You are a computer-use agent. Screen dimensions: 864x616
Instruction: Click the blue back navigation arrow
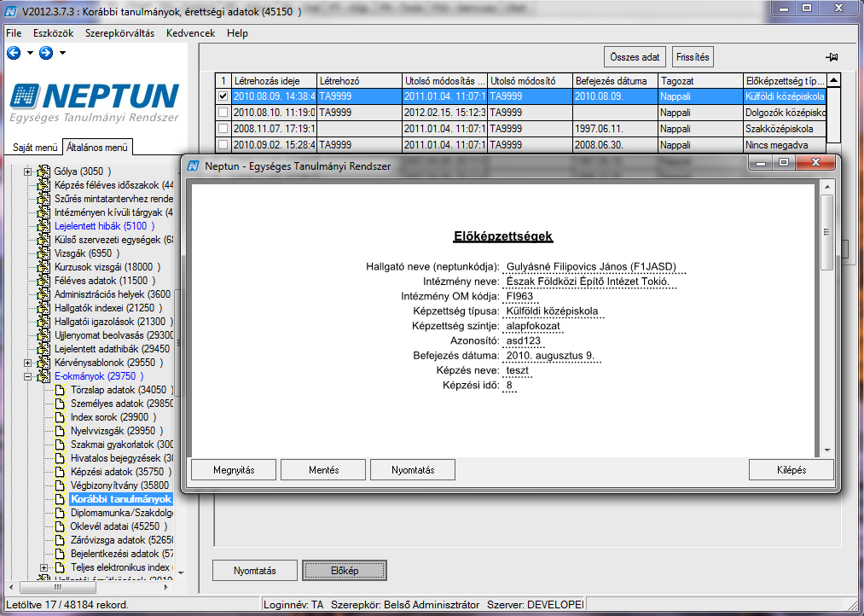click(14, 53)
